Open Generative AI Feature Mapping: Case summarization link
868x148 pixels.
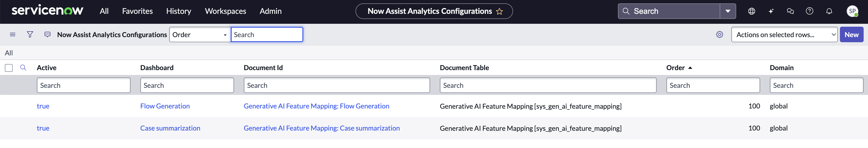tap(322, 128)
